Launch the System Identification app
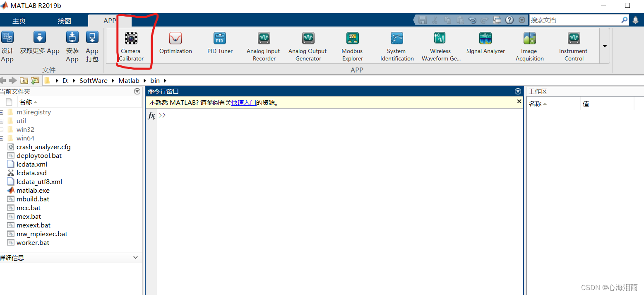The width and height of the screenshot is (644, 295). coord(396,46)
